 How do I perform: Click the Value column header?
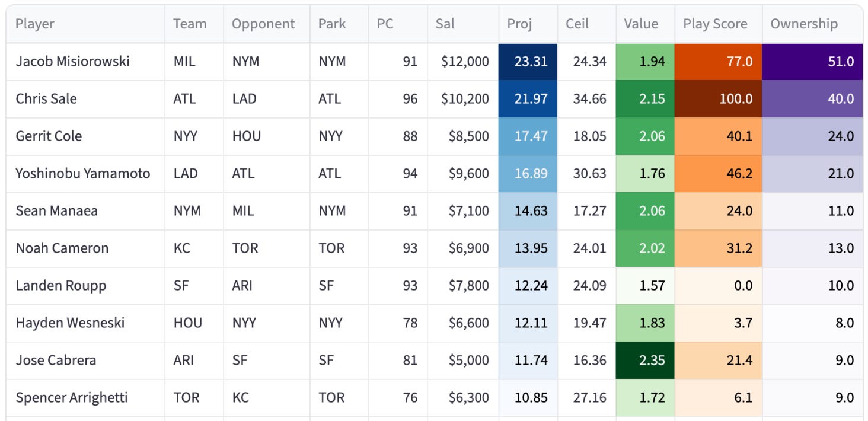[x=646, y=24]
